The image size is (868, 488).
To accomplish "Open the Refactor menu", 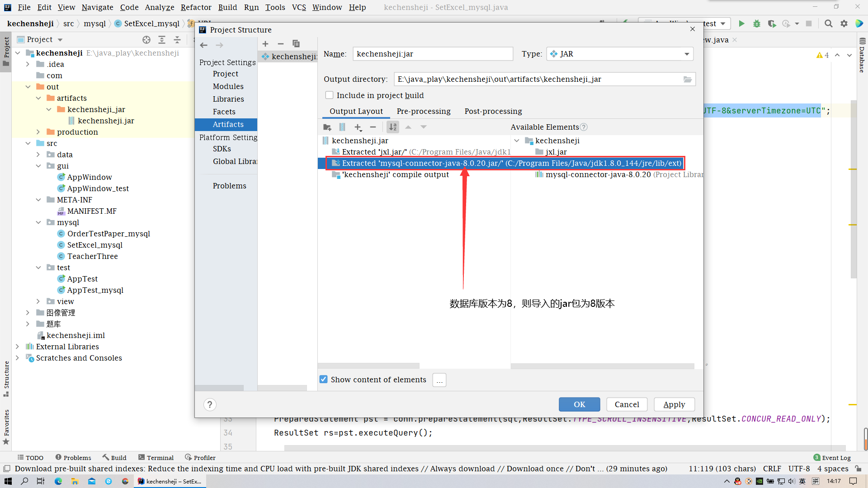I will (x=196, y=7).
